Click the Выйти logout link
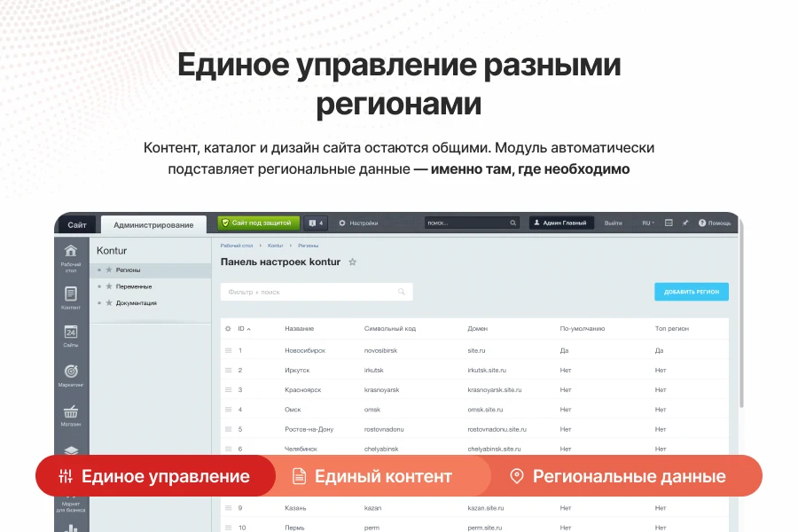798x532 pixels. 614,223
